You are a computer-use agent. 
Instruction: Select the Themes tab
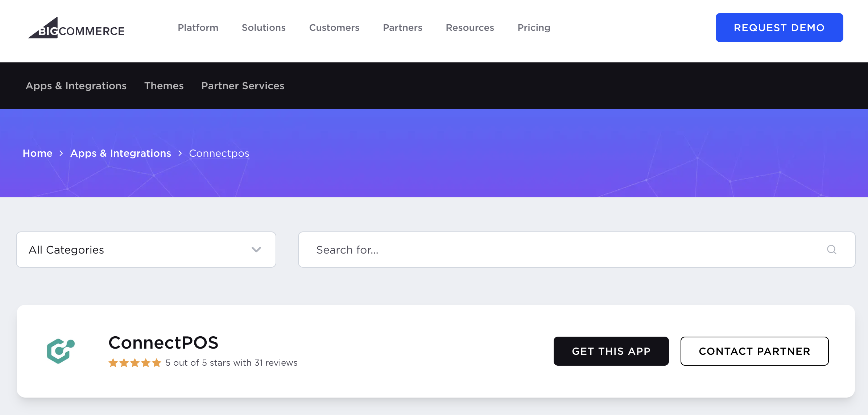164,86
